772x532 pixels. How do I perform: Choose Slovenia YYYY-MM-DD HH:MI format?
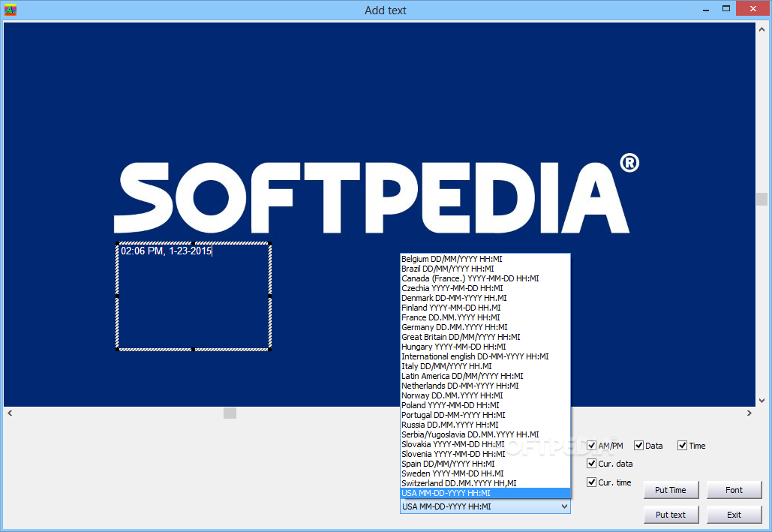point(485,454)
